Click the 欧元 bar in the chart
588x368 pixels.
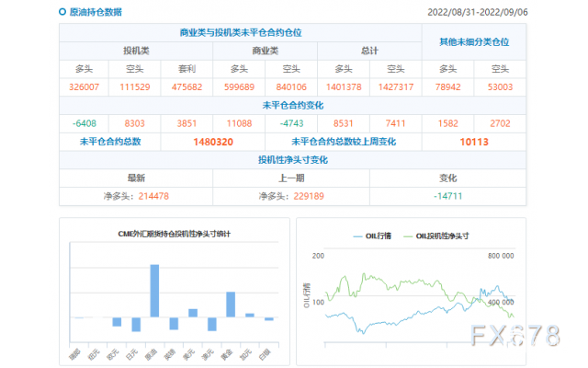117,322
